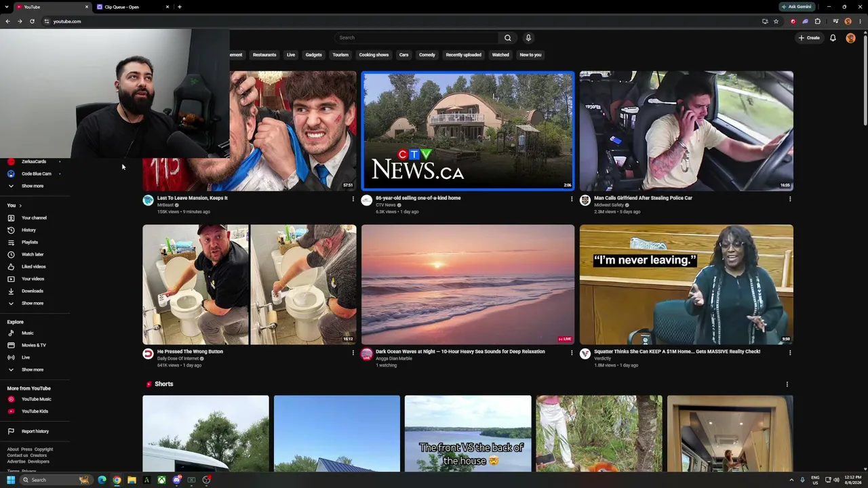
Task: Open Chrome three-dot menu
Action: pos(861,21)
